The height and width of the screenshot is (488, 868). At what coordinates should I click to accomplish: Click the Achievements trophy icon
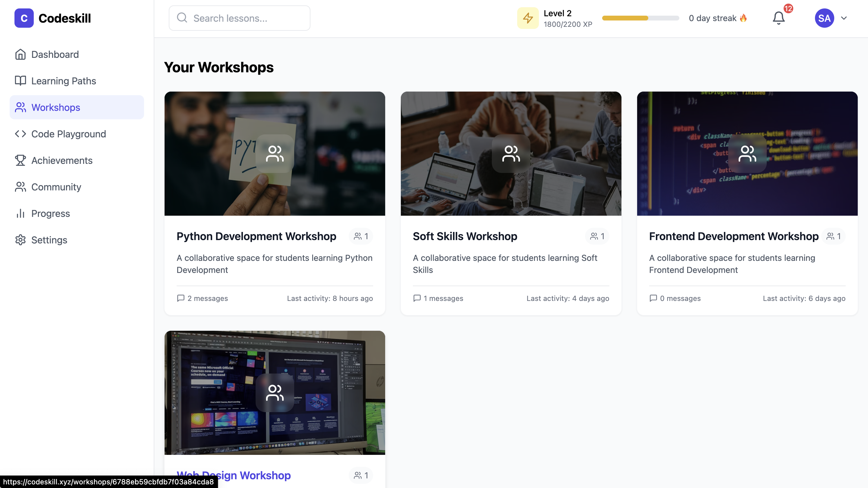click(20, 160)
